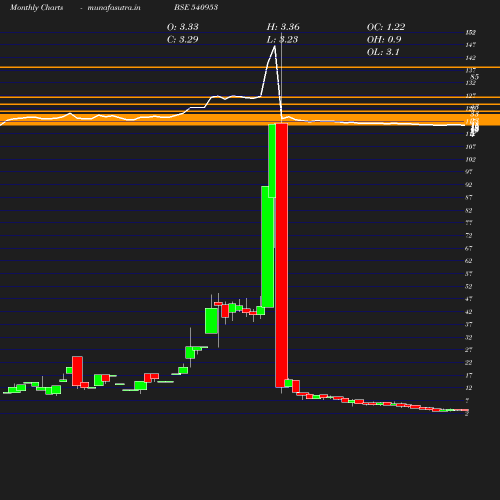
Task: Select the "OH: 0.9" reading
Action: click(384, 39)
